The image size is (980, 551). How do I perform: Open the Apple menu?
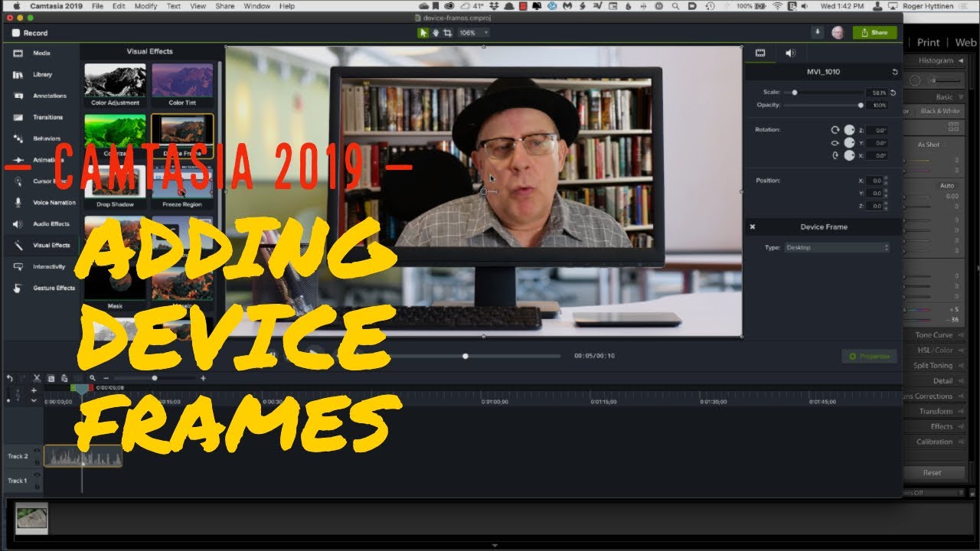16,6
